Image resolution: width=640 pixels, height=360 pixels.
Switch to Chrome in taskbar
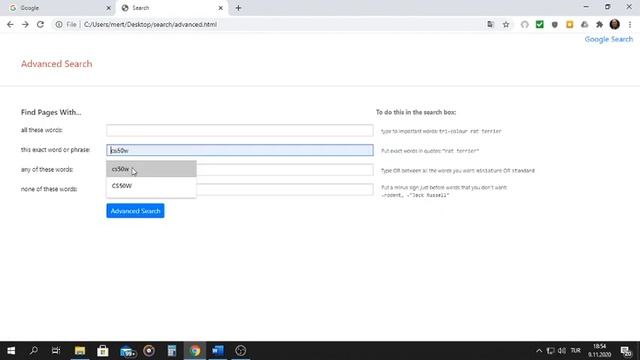[195, 351]
